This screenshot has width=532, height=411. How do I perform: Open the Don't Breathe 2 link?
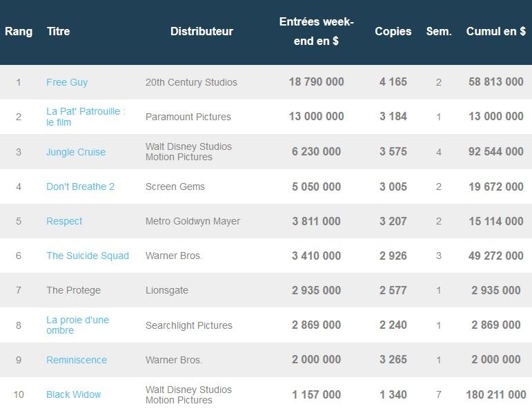[x=80, y=187]
